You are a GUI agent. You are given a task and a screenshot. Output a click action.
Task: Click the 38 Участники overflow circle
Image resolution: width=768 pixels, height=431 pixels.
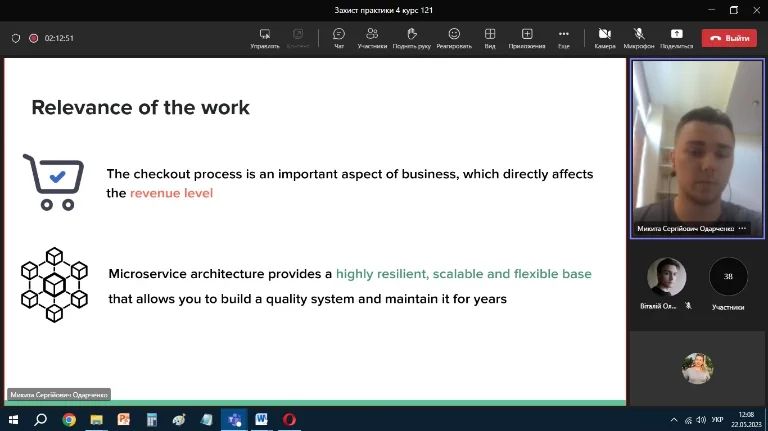(728, 277)
